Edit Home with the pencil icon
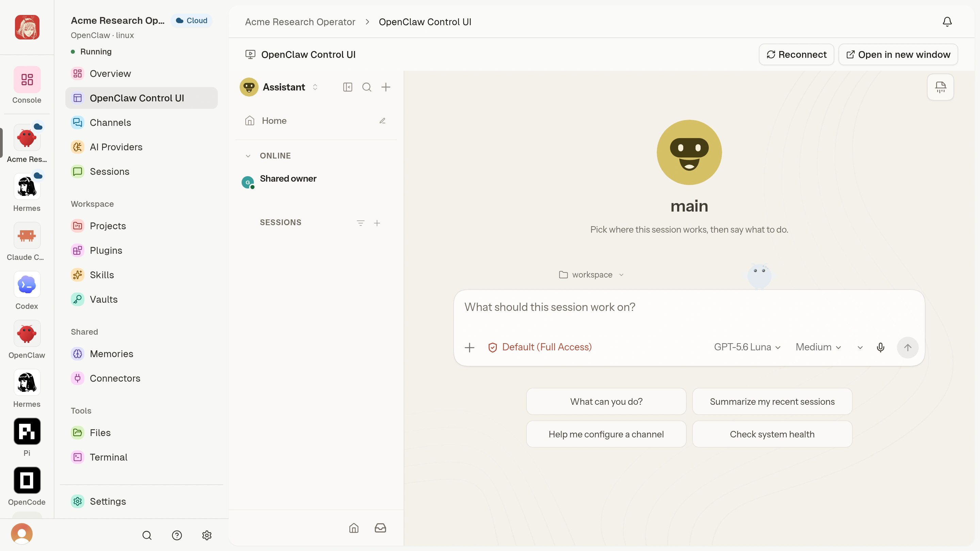The height and width of the screenshot is (551, 980). click(382, 120)
